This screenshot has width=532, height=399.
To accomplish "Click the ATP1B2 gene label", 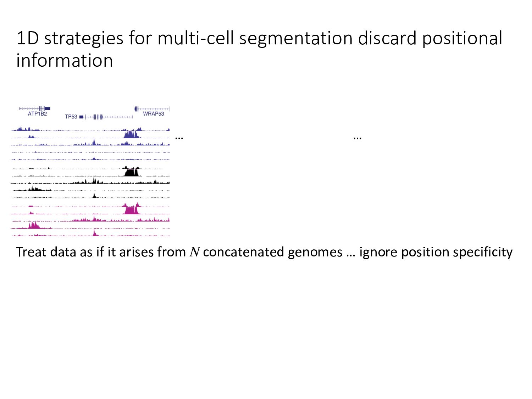I will click(37, 114).
